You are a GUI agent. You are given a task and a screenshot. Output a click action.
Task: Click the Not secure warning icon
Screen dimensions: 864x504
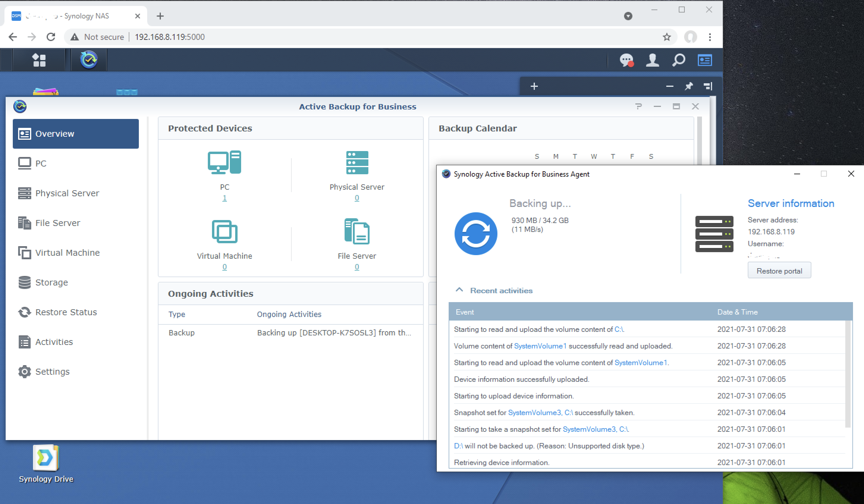(74, 37)
